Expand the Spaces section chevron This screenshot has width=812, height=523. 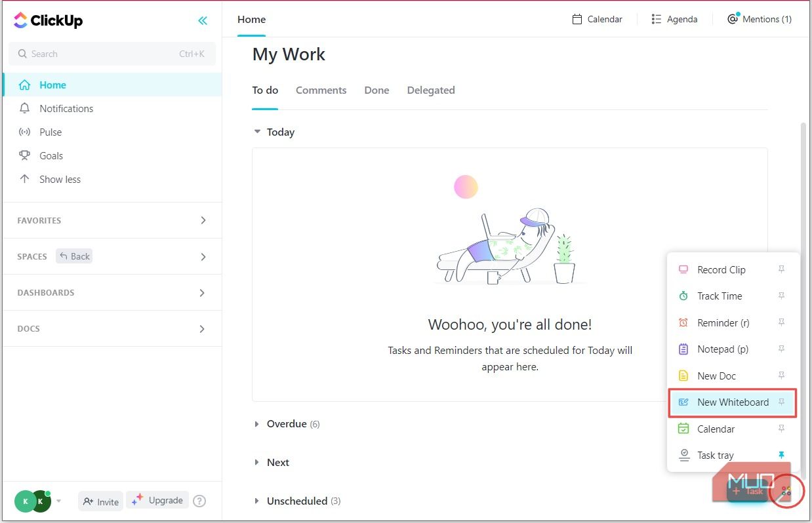(x=203, y=256)
